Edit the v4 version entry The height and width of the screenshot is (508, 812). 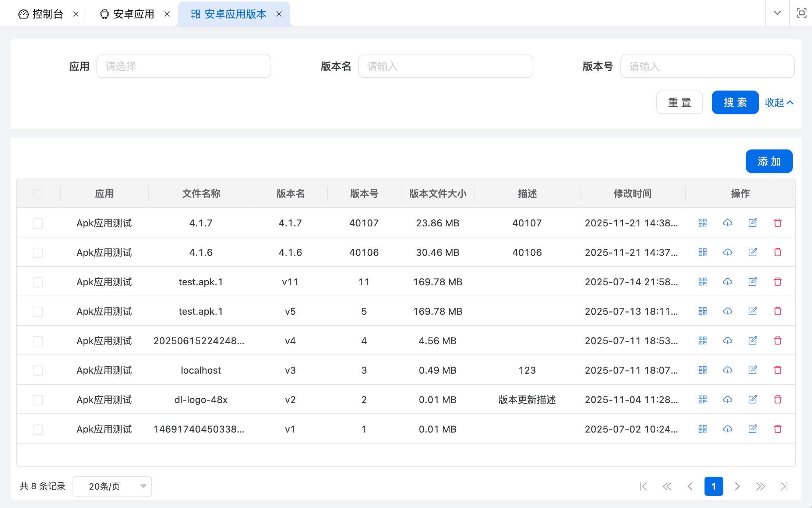753,341
